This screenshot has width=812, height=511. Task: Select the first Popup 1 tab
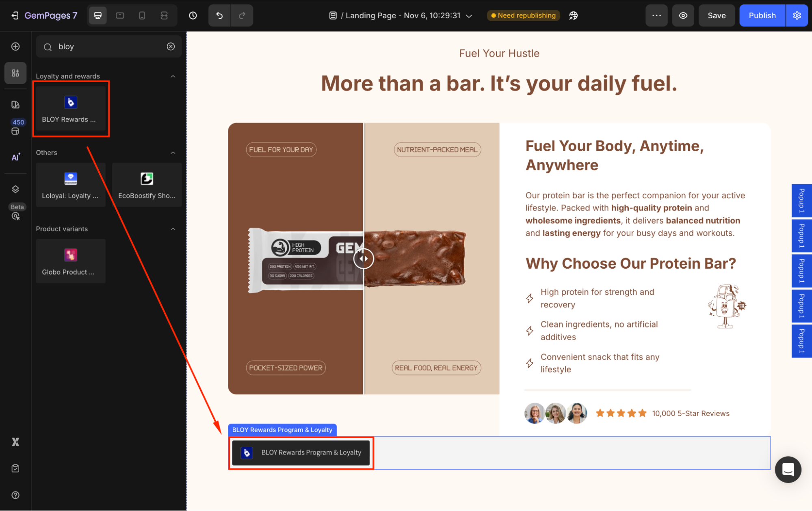tap(801, 200)
